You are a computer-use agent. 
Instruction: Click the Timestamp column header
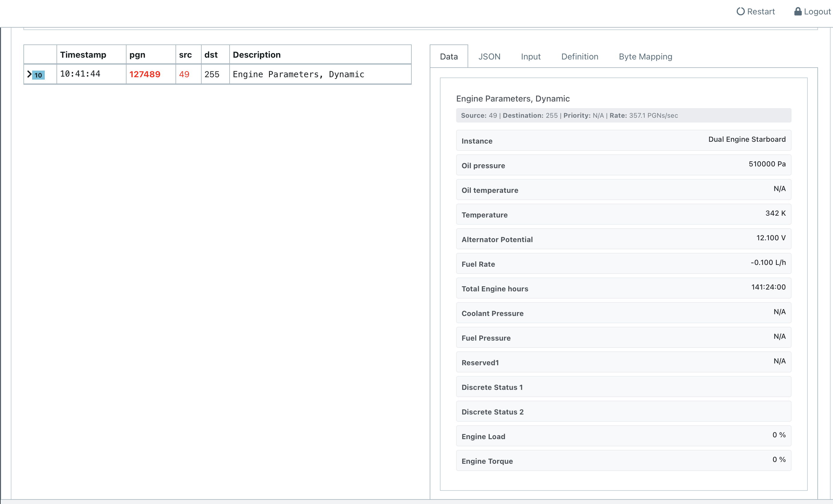click(x=83, y=55)
